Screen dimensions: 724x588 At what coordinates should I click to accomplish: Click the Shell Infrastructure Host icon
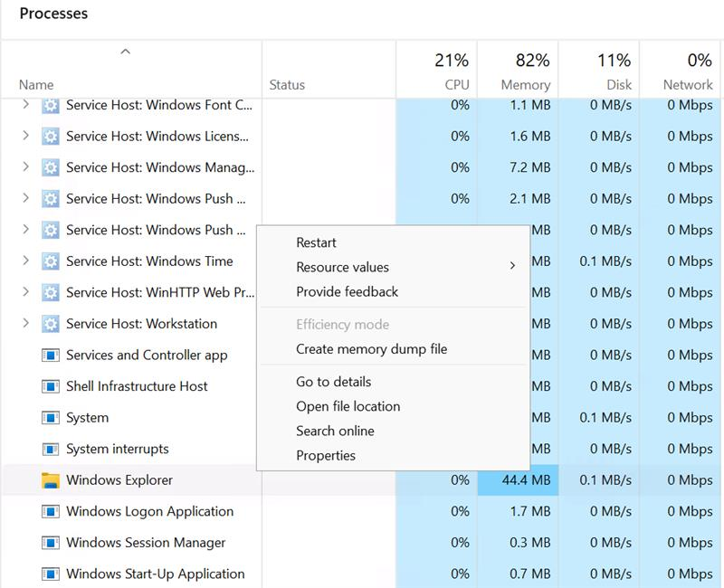click(51, 386)
